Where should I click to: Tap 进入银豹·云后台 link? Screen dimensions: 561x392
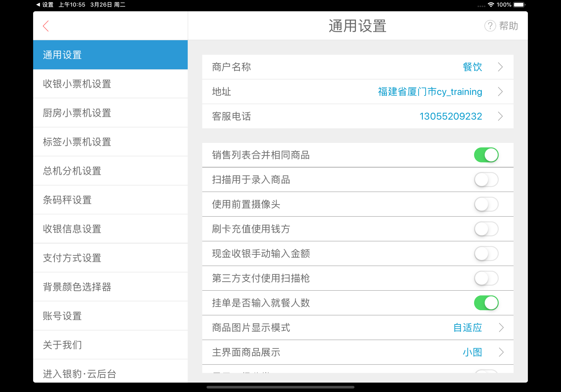coord(79,374)
